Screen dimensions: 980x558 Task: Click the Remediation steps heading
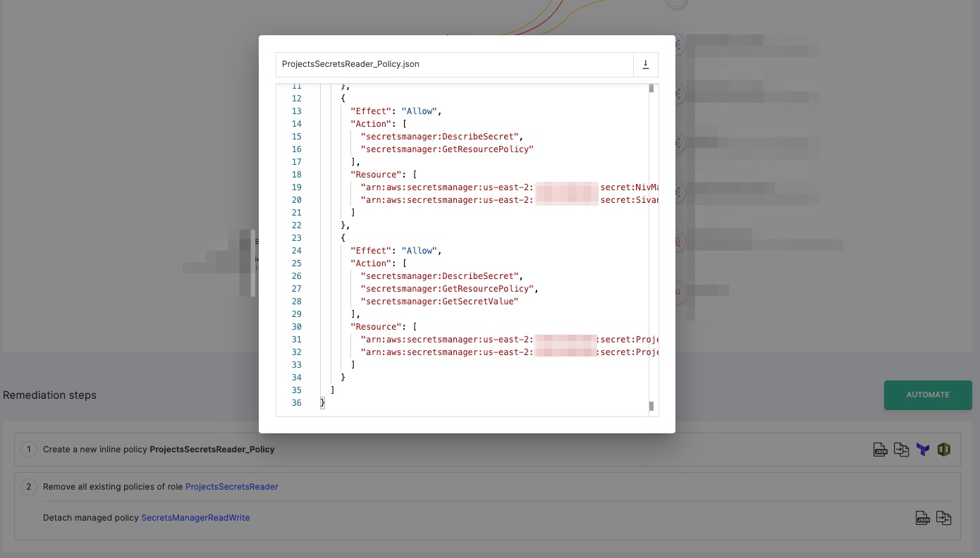[x=50, y=395]
